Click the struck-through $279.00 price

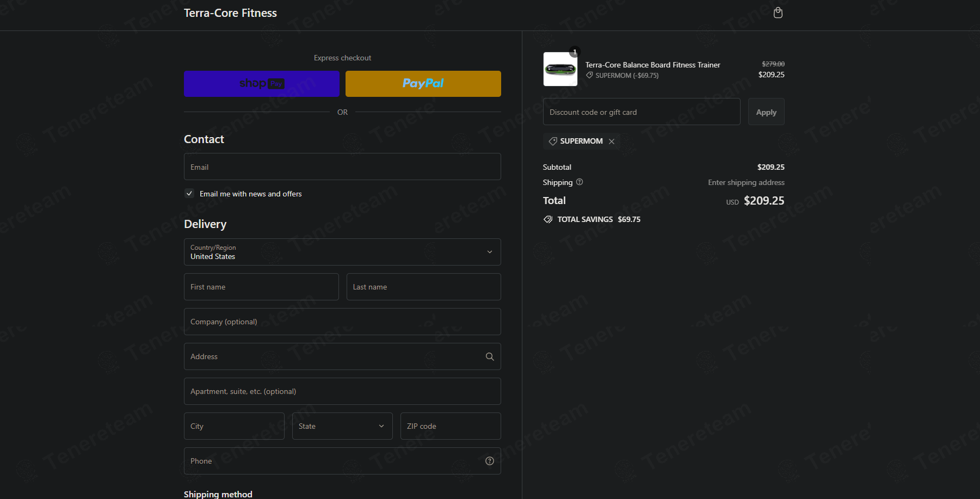tap(773, 64)
